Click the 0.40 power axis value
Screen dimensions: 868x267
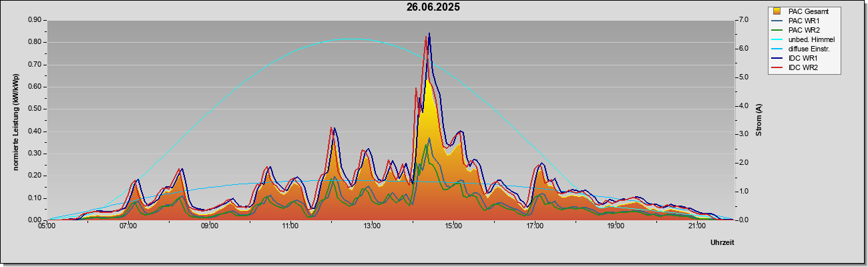[35, 131]
